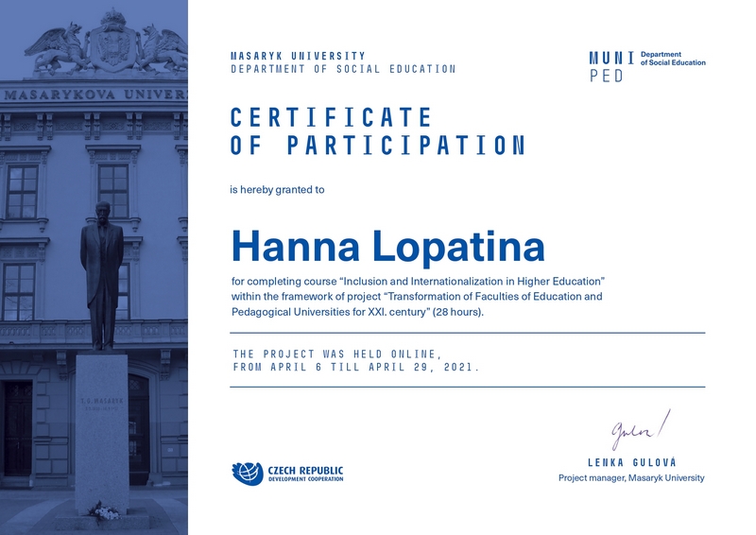Click 'Department of Social Education' beside MUNI logo
This screenshot has width=756, height=535.
673,59
